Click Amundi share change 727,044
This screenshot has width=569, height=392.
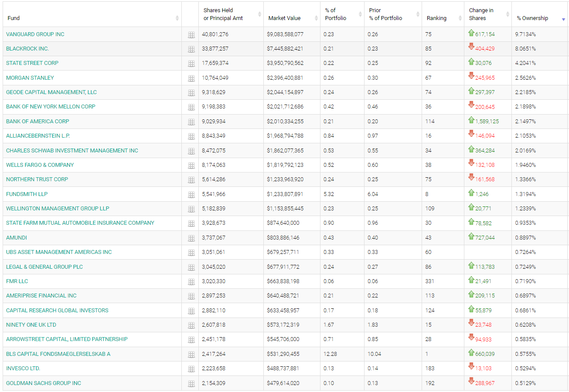[485, 238]
